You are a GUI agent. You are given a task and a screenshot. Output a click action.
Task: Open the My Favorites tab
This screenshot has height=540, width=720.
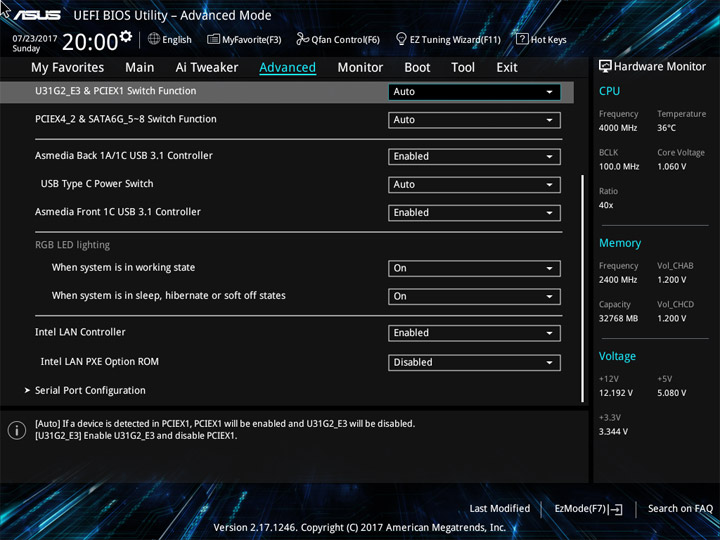68,68
